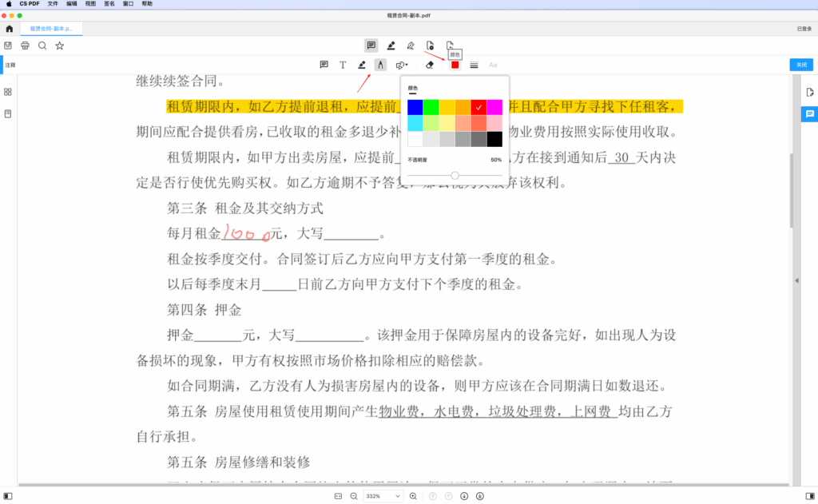Open the Apple menu
Viewport: 818px width, 504px height.
(9, 4)
